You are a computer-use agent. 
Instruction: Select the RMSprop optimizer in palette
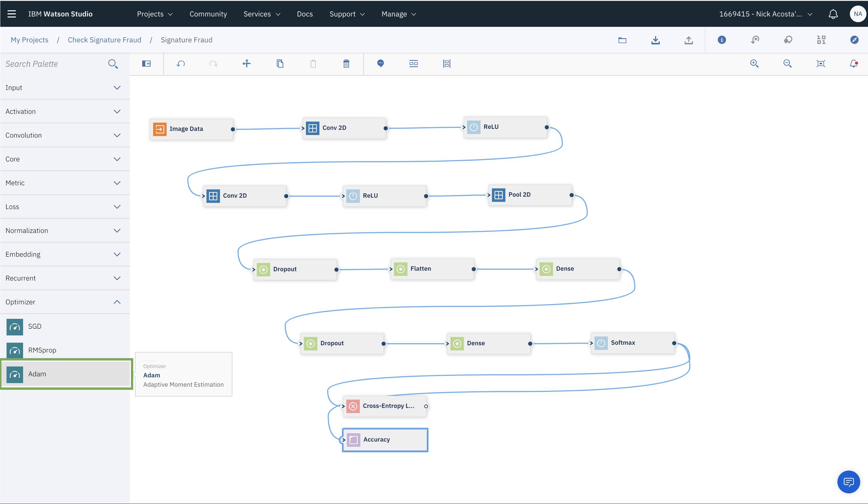pos(65,350)
